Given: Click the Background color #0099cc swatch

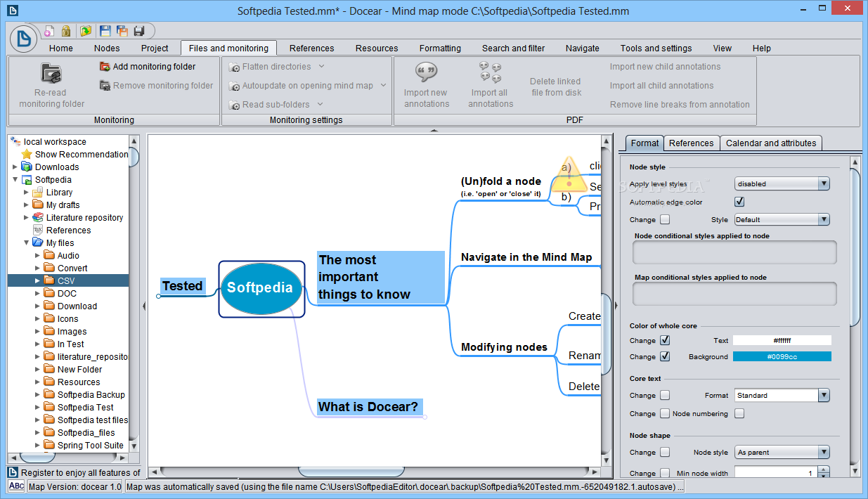Looking at the screenshot, I should pyautogui.click(x=782, y=356).
